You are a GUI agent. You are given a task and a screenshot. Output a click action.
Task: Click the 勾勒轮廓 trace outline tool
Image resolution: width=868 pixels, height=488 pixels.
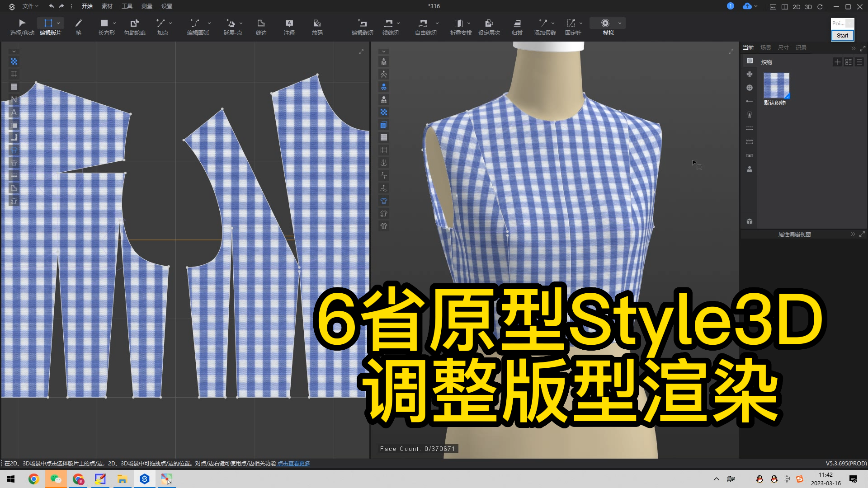[x=135, y=27]
